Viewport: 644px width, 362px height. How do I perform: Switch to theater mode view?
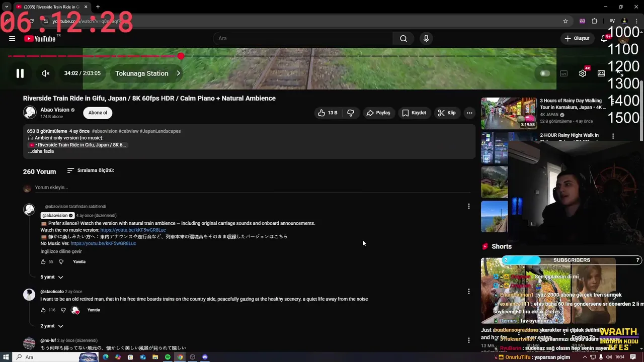tap(601, 73)
